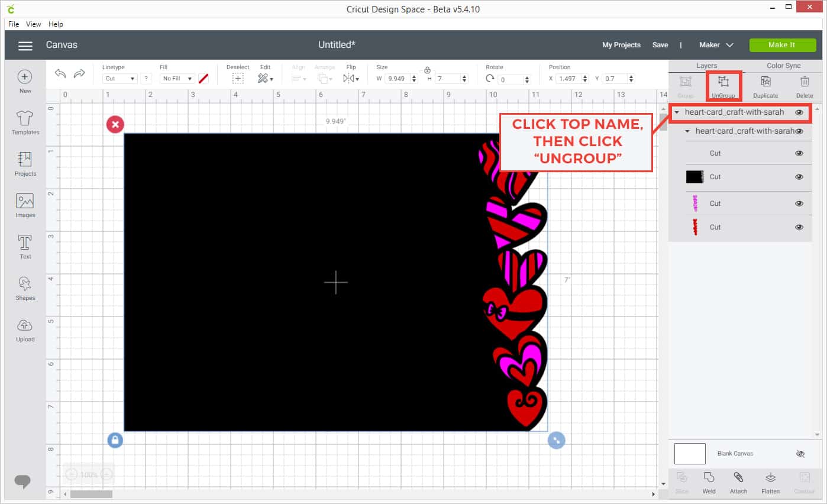This screenshot has height=504, width=827.
Task: Click the Canvas title label
Action: pyautogui.click(x=62, y=45)
